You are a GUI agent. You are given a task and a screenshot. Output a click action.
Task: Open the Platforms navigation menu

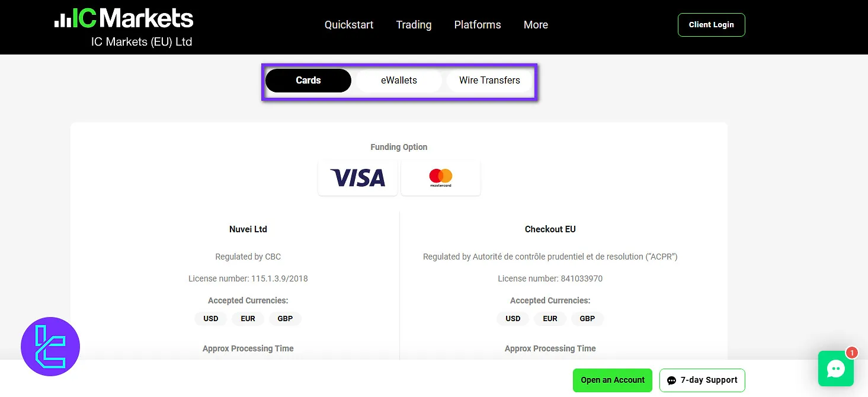tap(477, 25)
